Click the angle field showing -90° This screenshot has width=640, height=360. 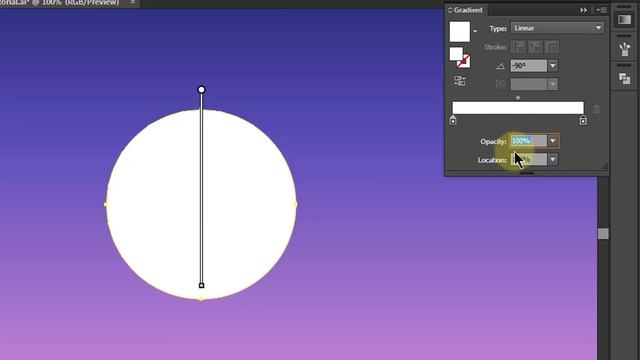[529, 66]
